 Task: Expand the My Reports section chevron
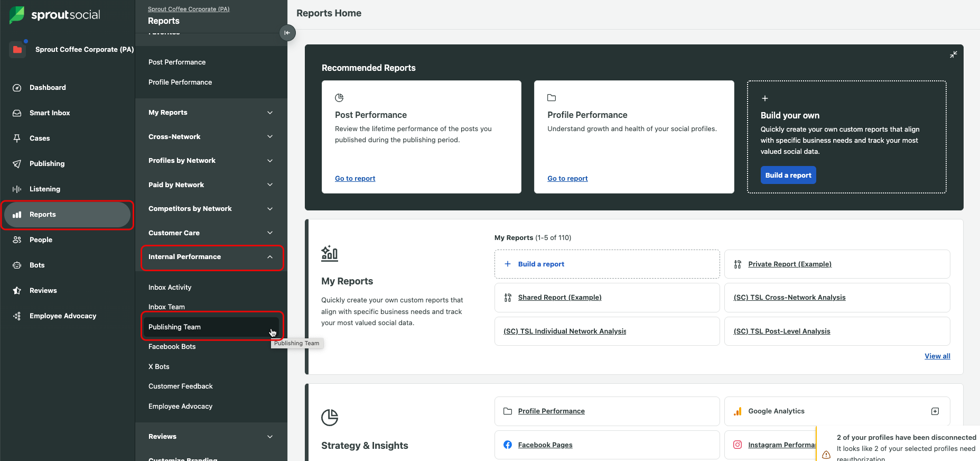(270, 113)
